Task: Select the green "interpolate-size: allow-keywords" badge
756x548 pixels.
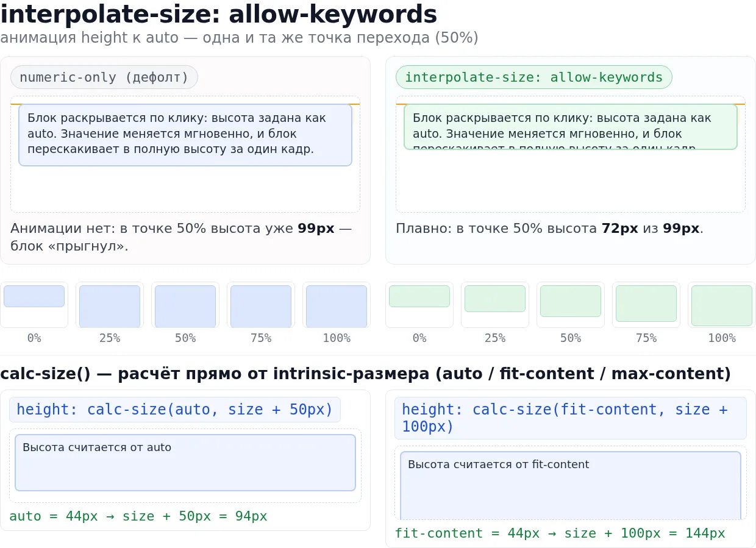Action: [x=534, y=77]
